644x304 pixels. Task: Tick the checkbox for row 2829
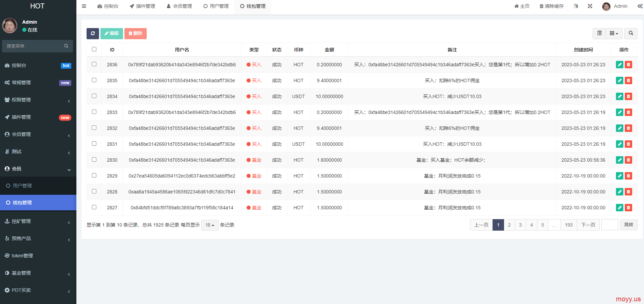pyautogui.click(x=94, y=176)
